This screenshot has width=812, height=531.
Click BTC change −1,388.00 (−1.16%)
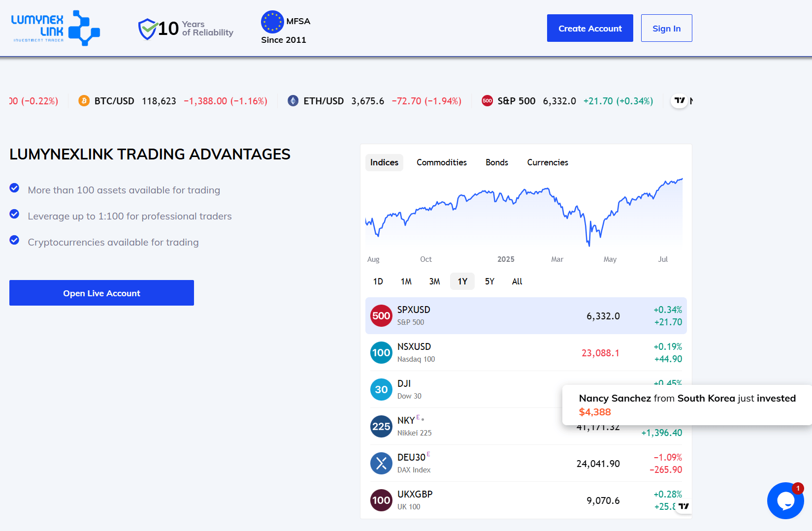pyautogui.click(x=226, y=101)
